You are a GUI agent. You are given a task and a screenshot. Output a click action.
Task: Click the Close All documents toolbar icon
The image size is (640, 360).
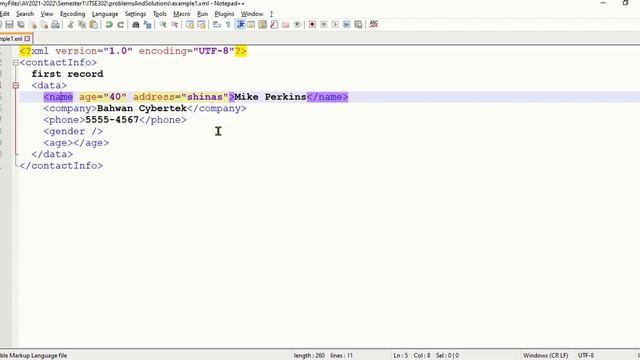(44, 24)
